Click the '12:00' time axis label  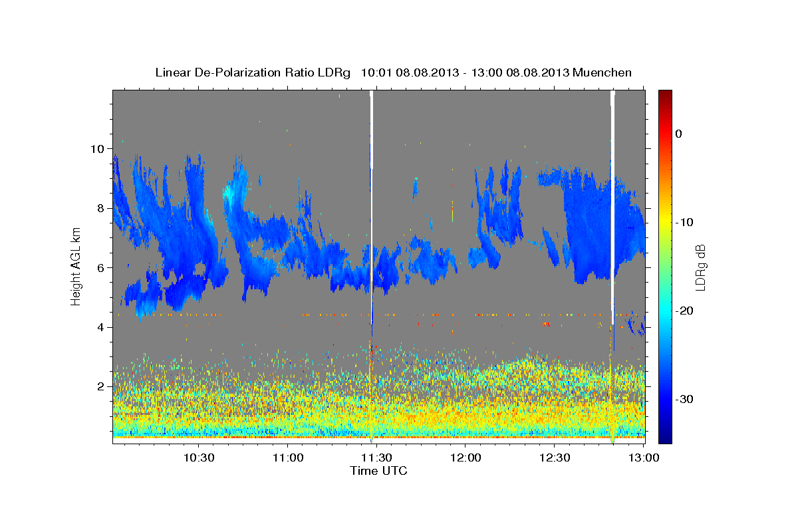pyautogui.click(x=465, y=458)
